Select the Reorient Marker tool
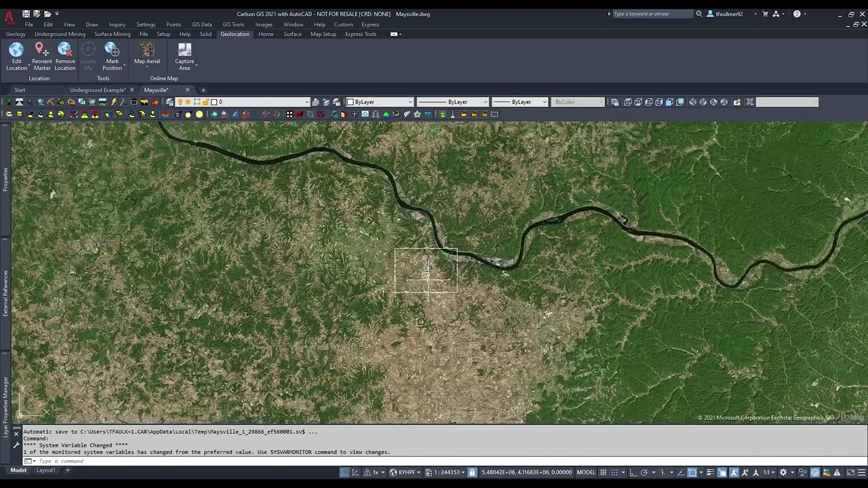Image resolution: width=868 pixels, height=488 pixels. tap(41, 56)
